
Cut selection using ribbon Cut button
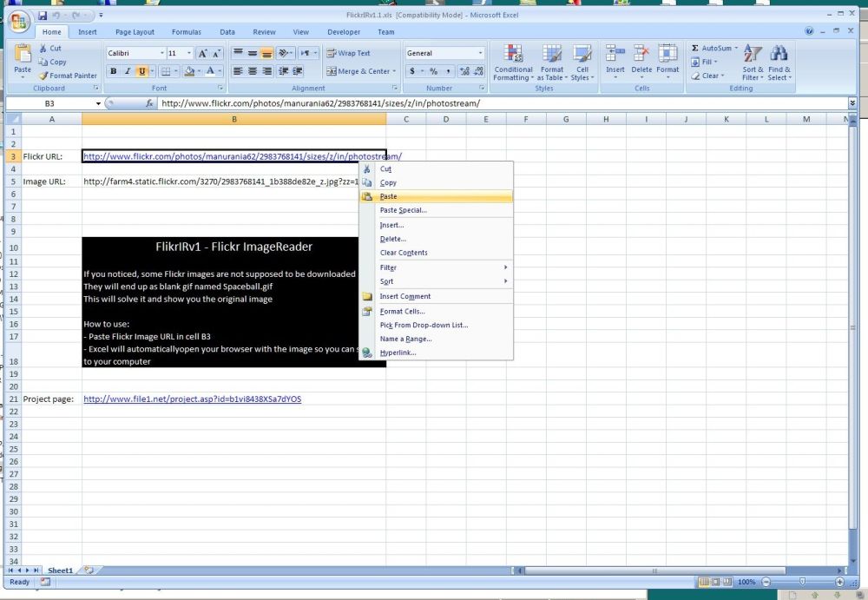point(50,49)
